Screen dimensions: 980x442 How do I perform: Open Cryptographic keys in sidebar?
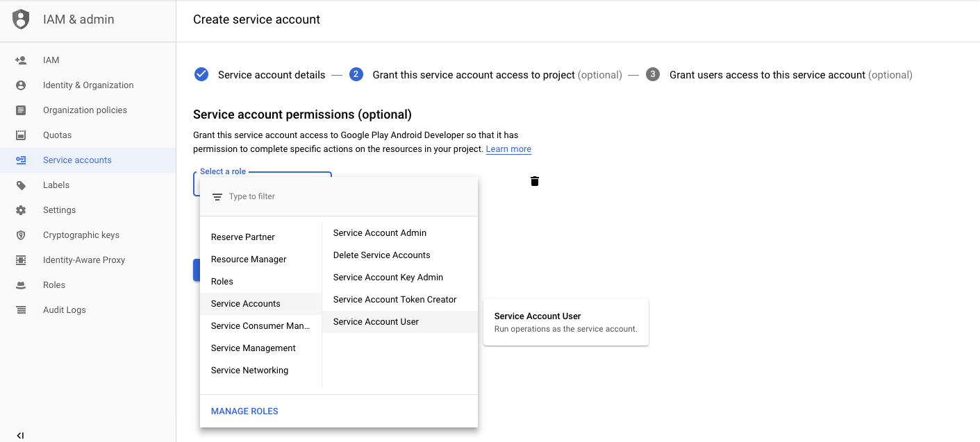tap(88, 235)
